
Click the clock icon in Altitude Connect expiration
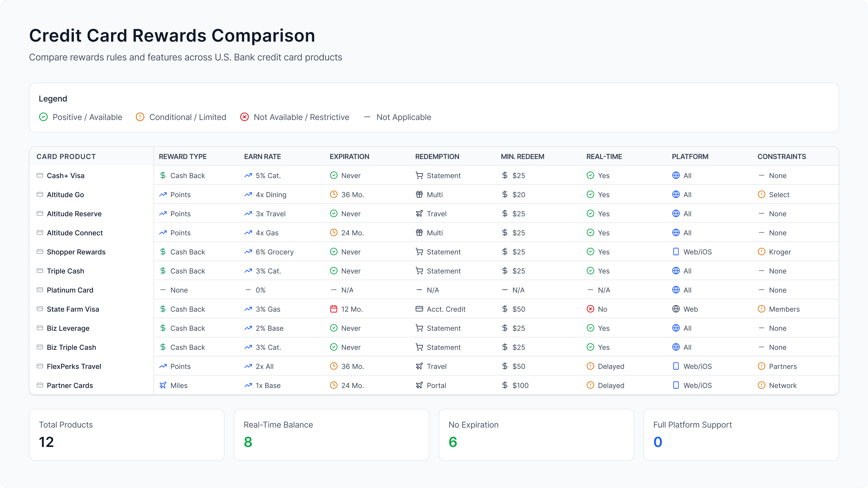pos(334,232)
